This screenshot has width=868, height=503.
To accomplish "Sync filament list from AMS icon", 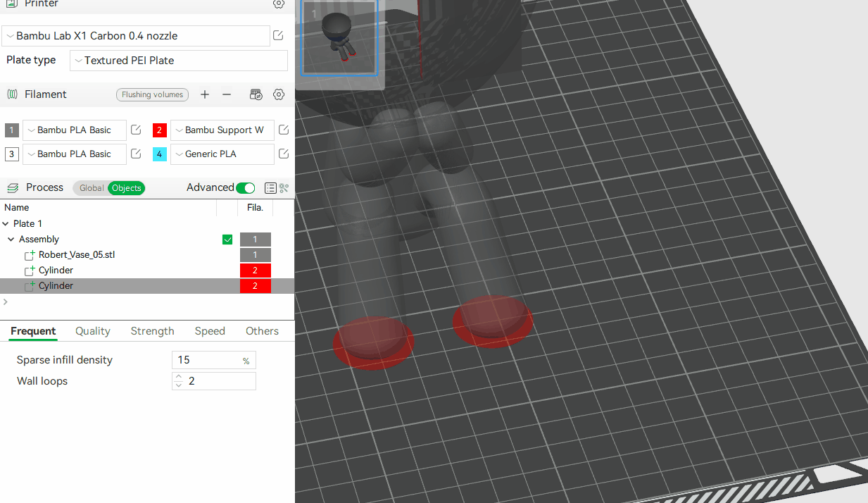I will [x=256, y=94].
